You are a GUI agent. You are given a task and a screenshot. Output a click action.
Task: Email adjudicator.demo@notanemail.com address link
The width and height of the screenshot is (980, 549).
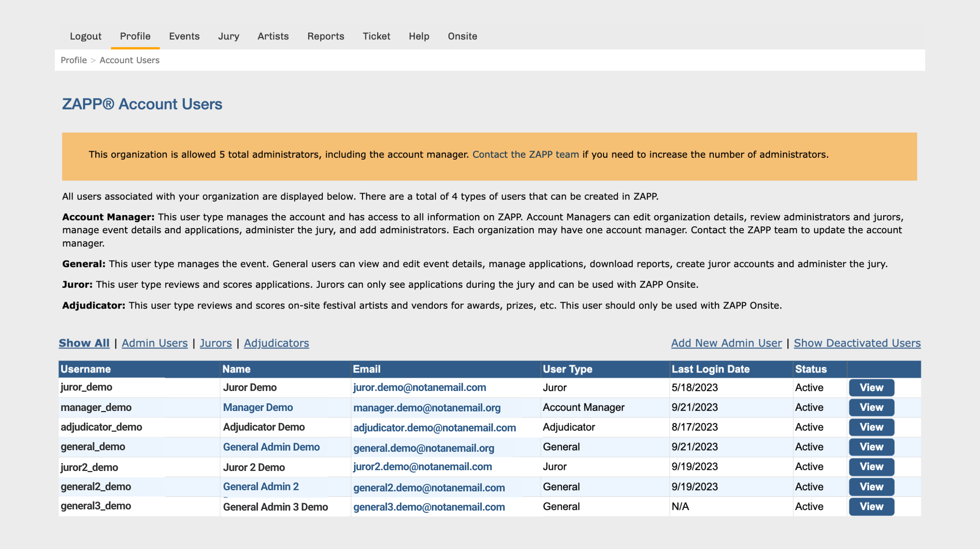[x=434, y=428]
